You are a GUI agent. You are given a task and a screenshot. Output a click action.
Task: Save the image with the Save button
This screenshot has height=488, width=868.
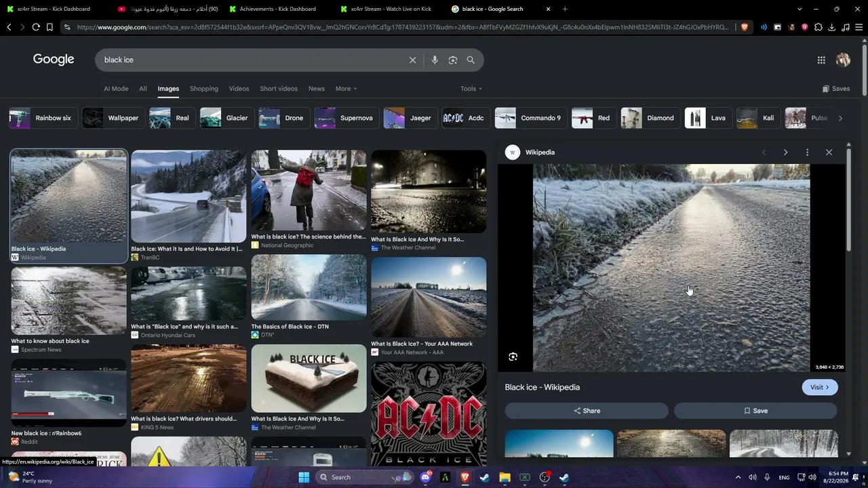point(755,411)
